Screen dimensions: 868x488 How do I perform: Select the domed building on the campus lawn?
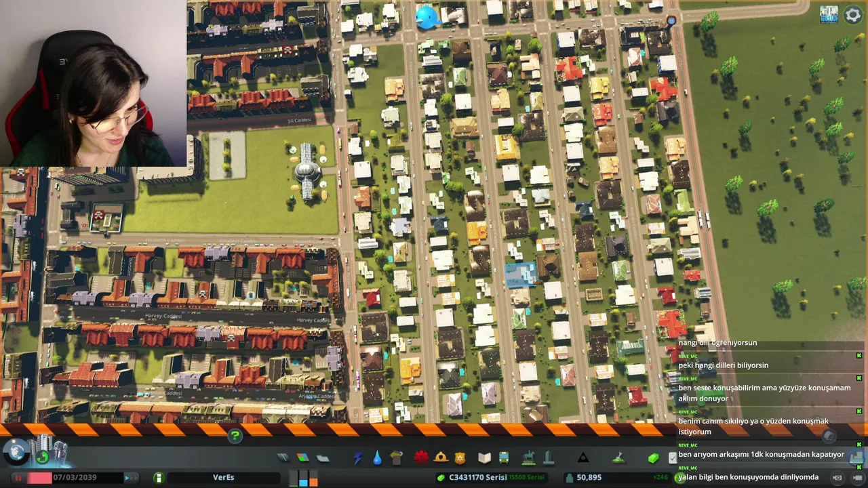click(307, 171)
